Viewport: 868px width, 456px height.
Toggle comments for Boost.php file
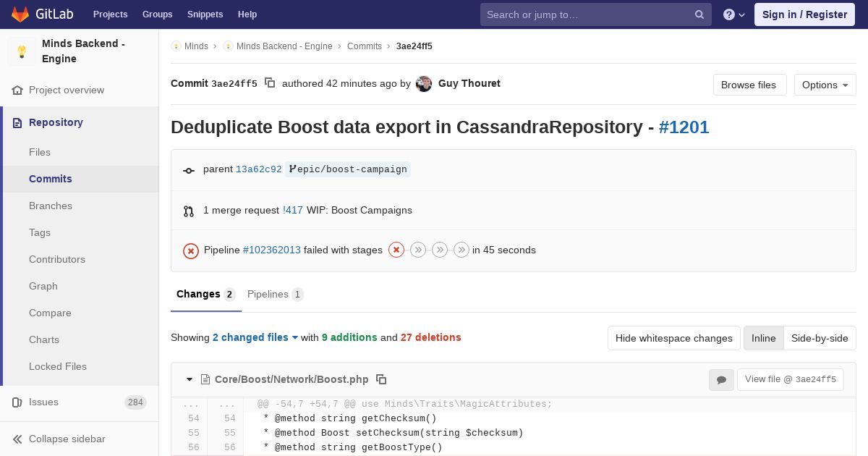[x=721, y=379]
